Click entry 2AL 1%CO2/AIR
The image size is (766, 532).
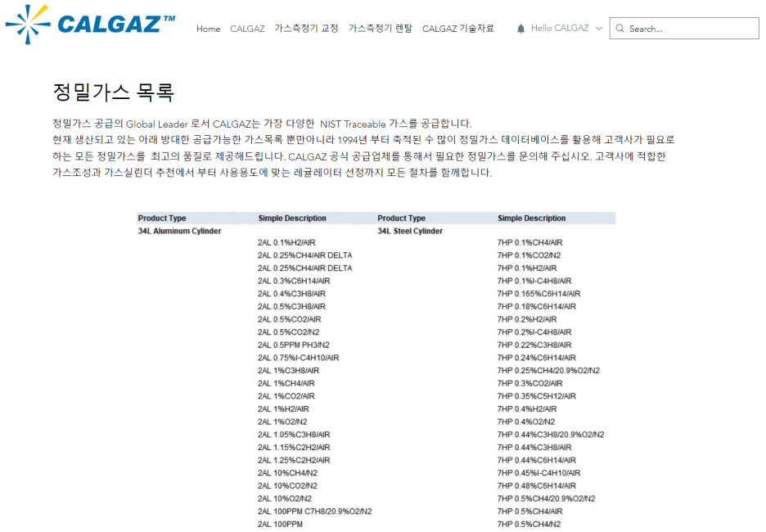tap(286, 395)
